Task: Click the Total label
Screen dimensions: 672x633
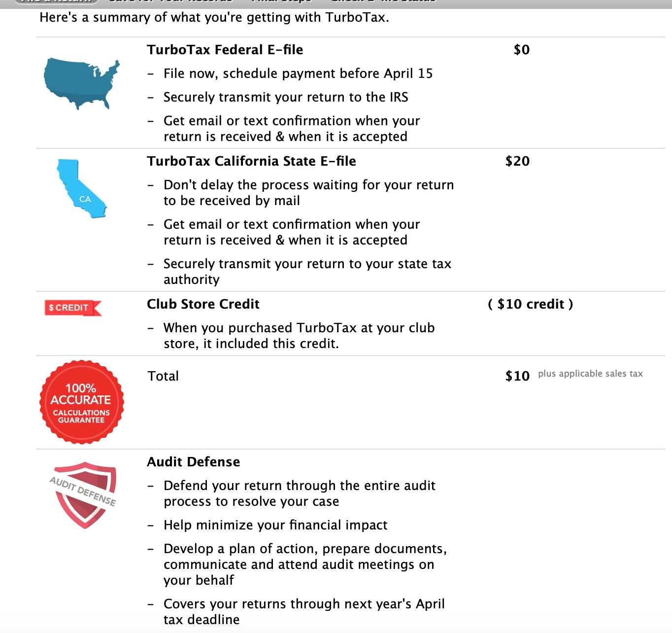Action: (163, 376)
